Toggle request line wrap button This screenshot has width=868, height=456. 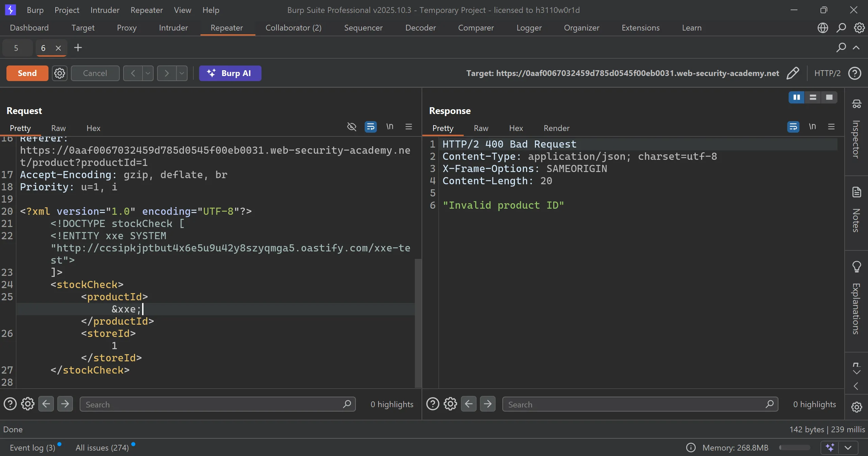(x=370, y=127)
